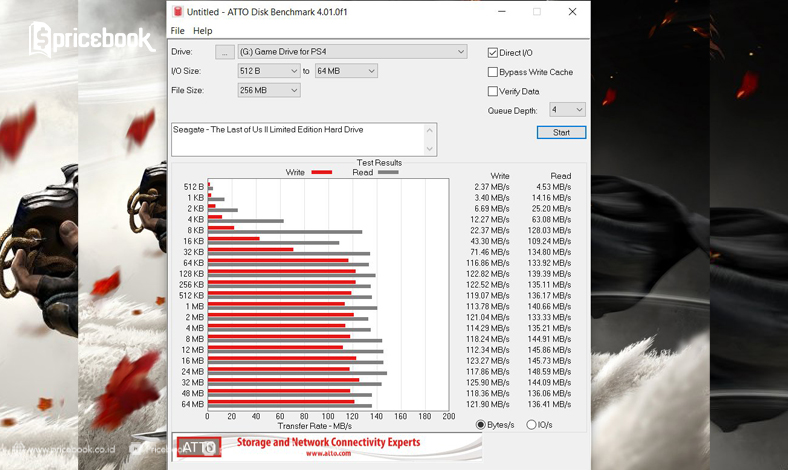The image size is (788, 470).
Task: Click the 4 KB read value 63.08 MB/s
Action: 551,220
